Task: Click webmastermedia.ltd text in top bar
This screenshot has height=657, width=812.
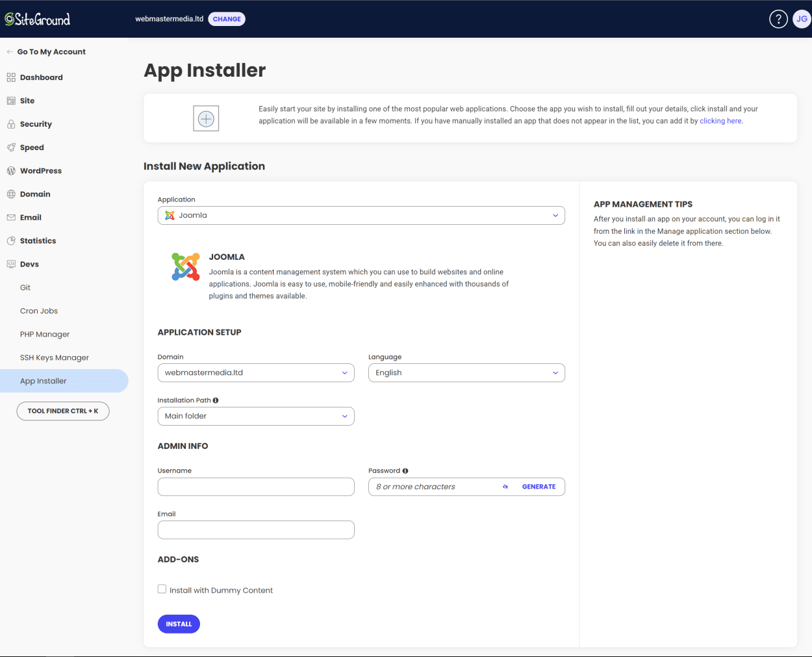Action: (170, 19)
